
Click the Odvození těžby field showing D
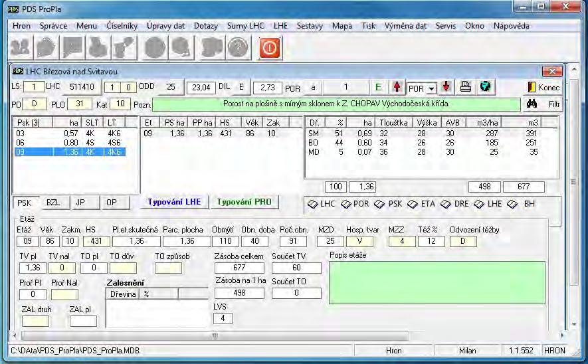point(463,241)
